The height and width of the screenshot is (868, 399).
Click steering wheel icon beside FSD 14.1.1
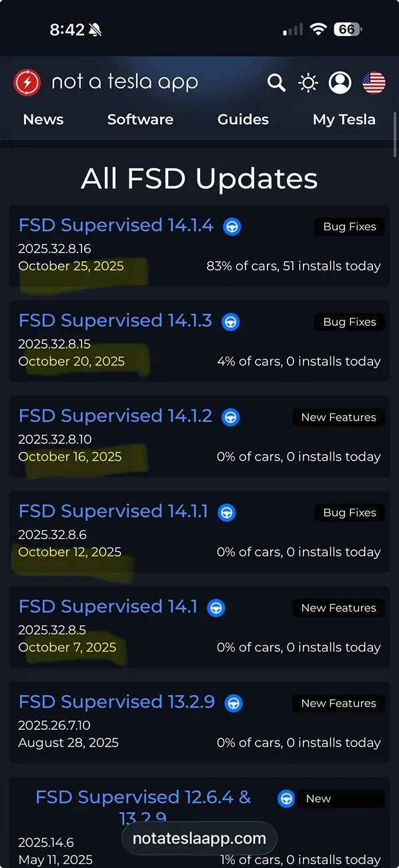pyautogui.click(x=227, y=513)
